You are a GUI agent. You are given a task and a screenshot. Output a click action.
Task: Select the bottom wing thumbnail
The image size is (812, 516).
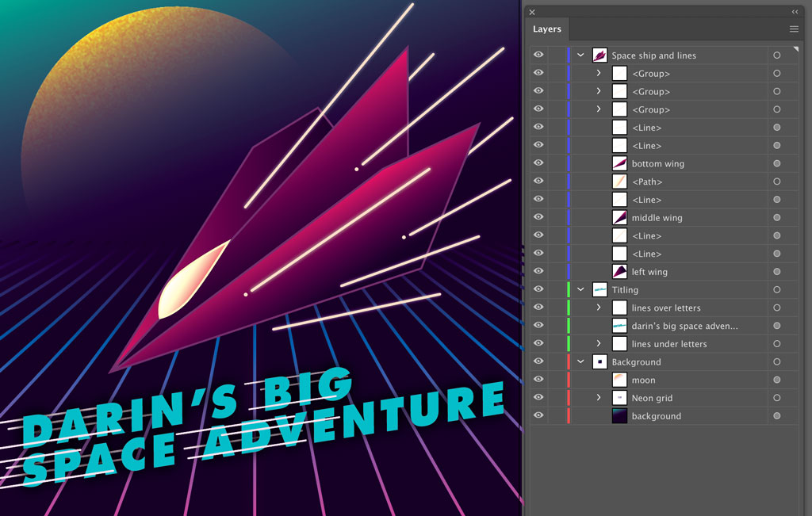(620, 163)
